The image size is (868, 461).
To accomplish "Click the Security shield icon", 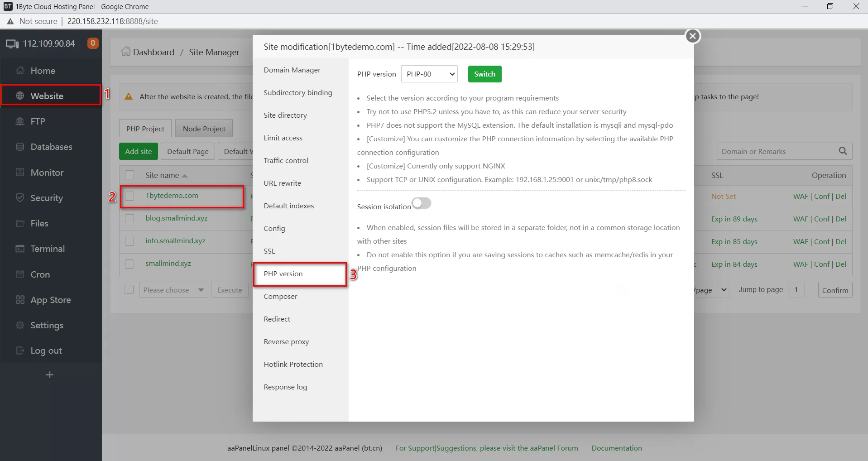I will (20, 197).
